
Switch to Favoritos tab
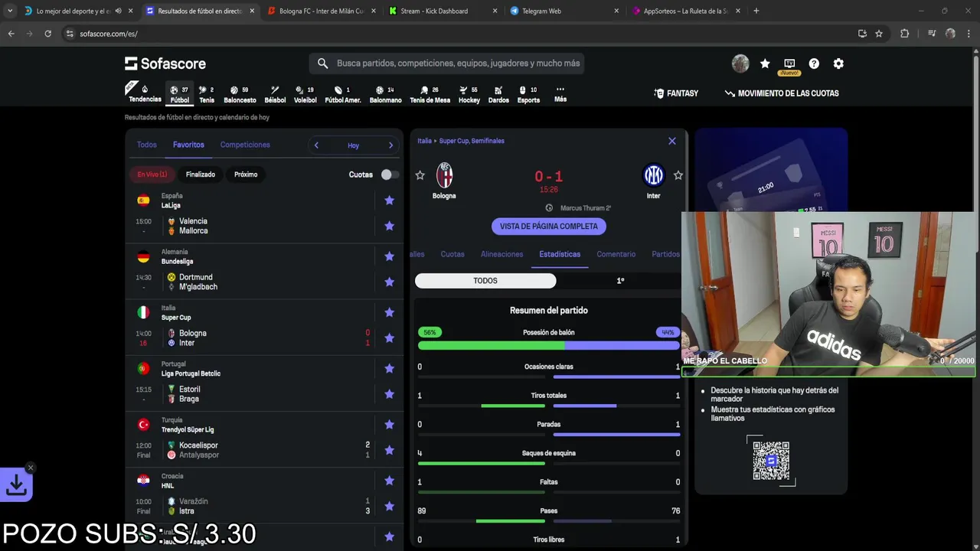tap(188, 145)
